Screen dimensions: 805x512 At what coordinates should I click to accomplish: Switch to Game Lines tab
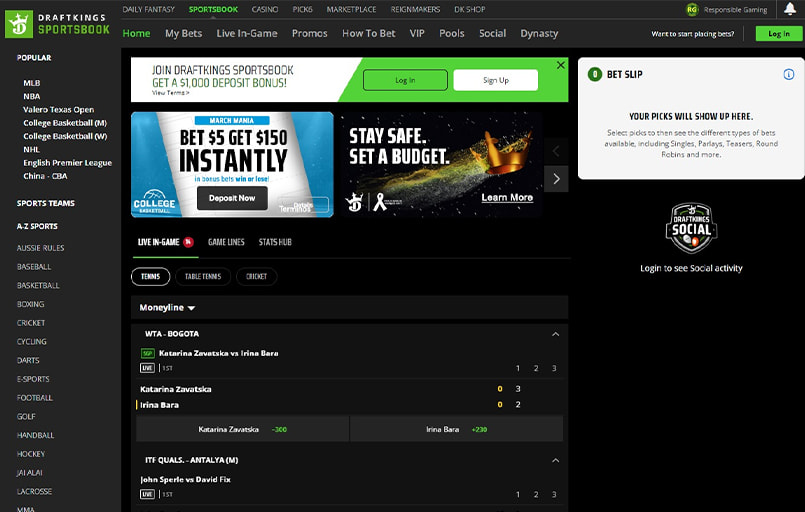click(226, 242)
